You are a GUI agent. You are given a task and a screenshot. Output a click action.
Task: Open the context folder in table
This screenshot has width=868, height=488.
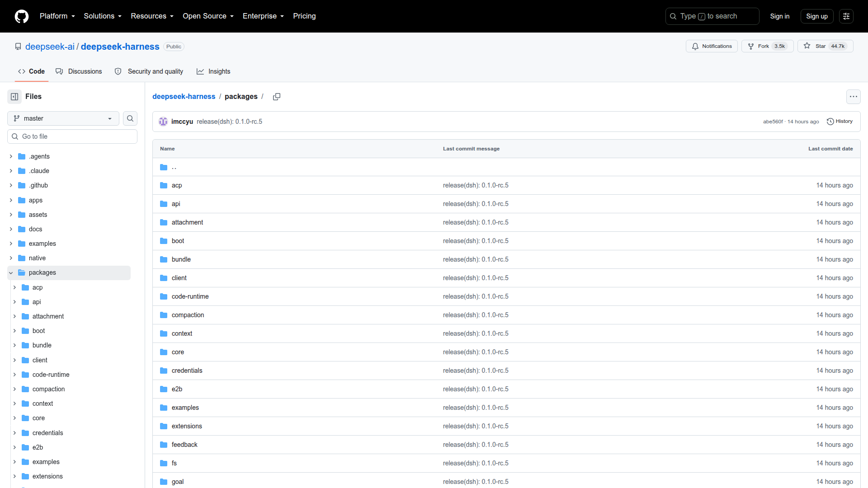pyautogui.click(x=182, y=333)
